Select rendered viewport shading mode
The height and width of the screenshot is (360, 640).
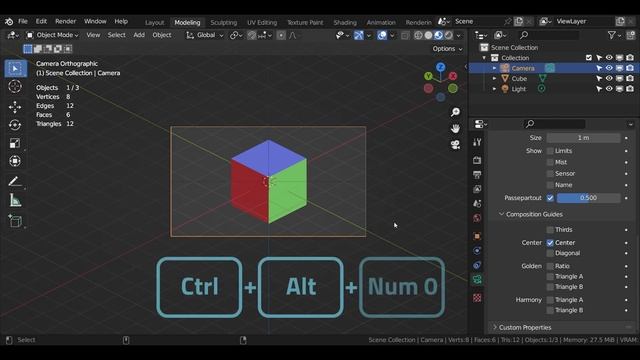point(449,36)
